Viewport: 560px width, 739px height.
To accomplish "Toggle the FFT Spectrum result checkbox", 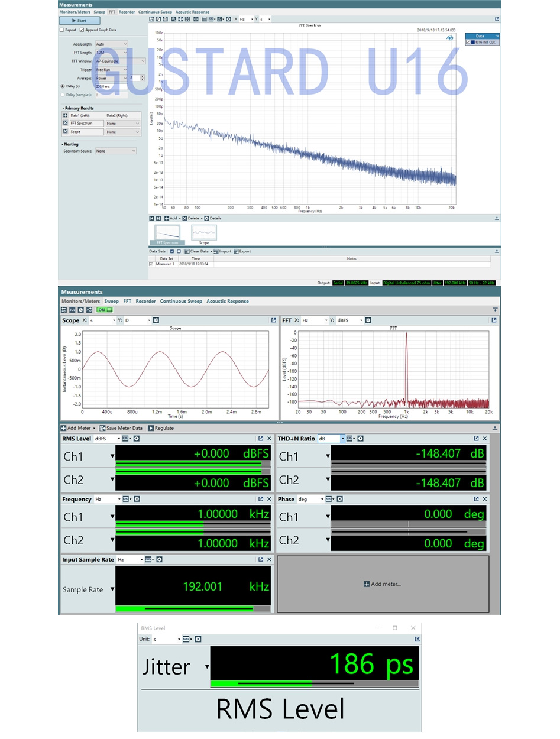I will [66, 123].
